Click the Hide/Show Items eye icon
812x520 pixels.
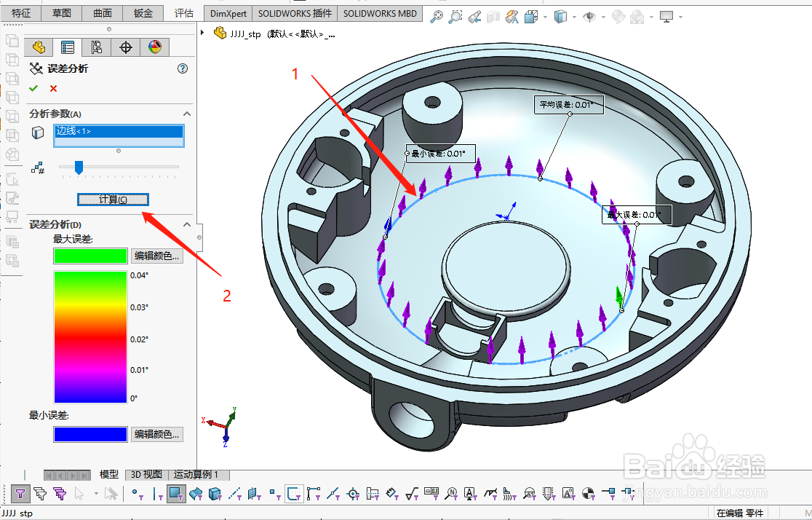tap(589, 17)
